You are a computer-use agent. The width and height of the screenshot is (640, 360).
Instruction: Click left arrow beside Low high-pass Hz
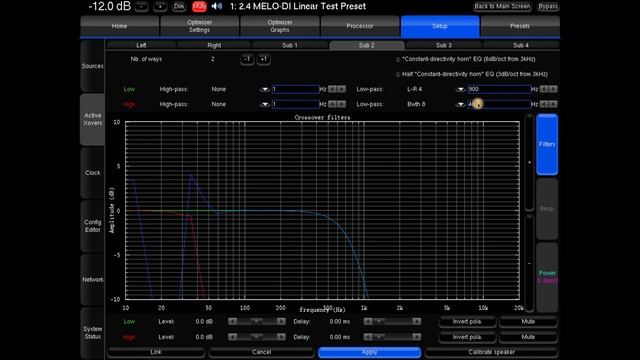click(332, 89)
